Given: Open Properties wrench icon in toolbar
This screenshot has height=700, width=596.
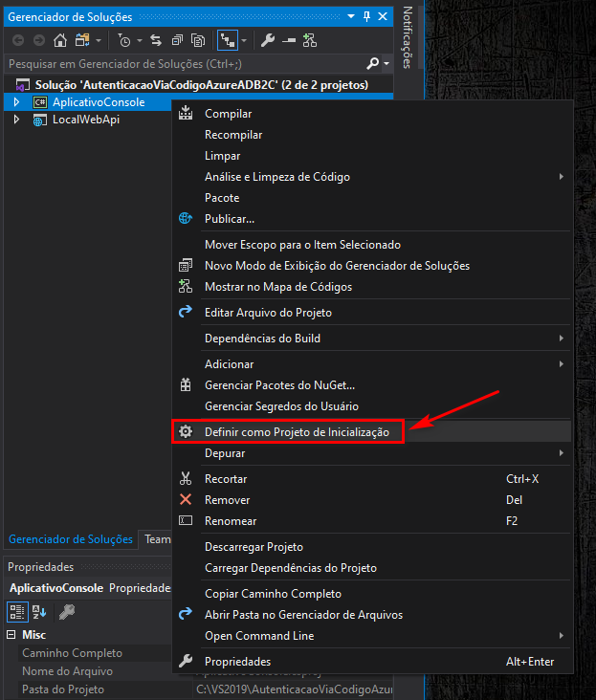Looking at the screenshot, I should pyautogui.click(x=268, y=40).
